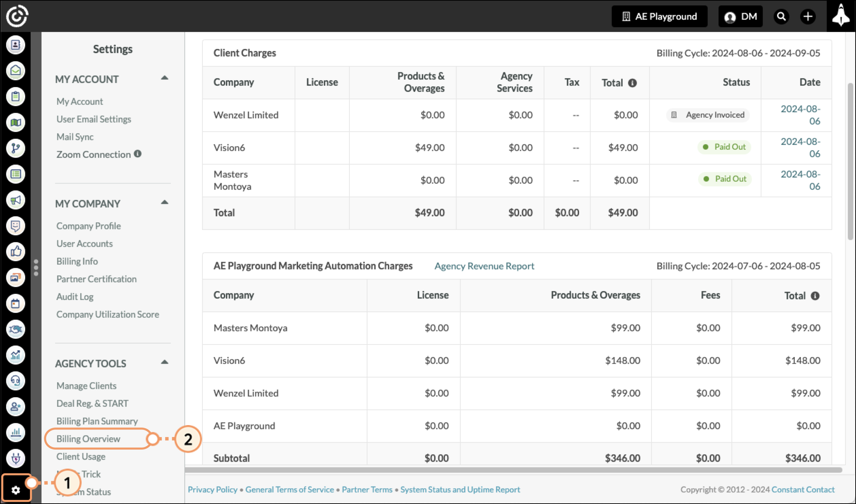This screenshot has width=856, height=504.
Task: Select Mail Sync in settings menu
Action: [x=75, y=137]
